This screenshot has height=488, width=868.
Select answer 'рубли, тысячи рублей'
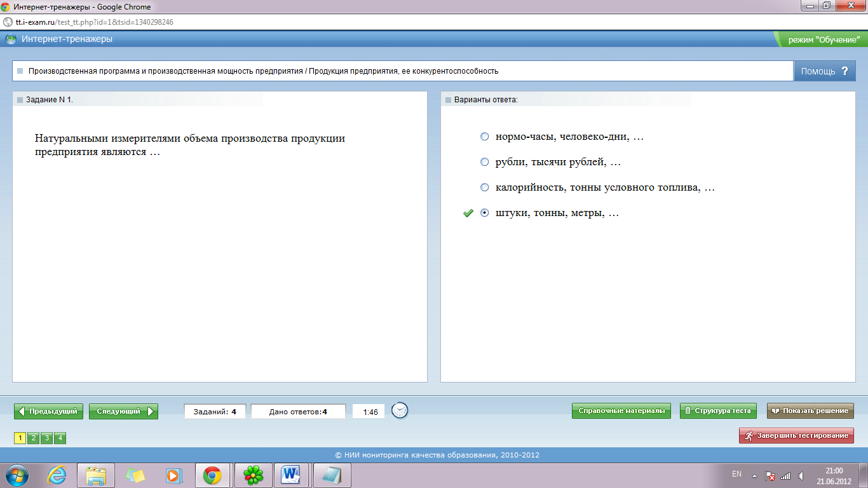click(485, 162)
